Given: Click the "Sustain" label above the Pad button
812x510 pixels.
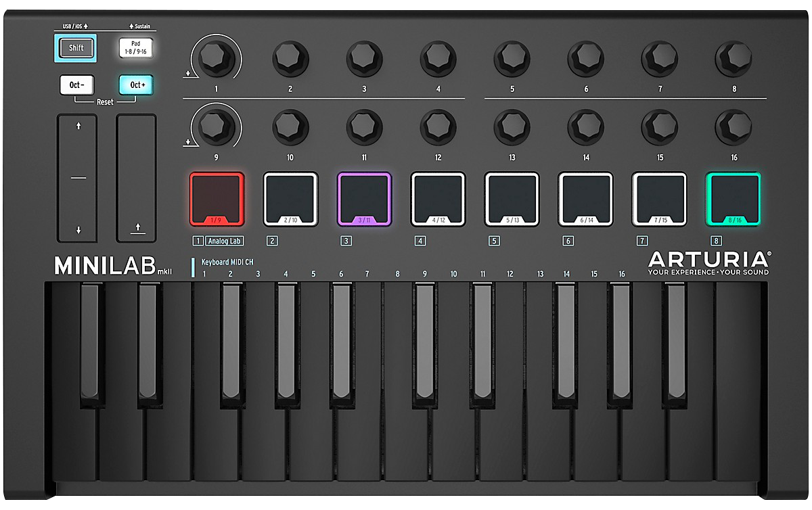Looking at the screenshot, I should [x=142, y=26].
